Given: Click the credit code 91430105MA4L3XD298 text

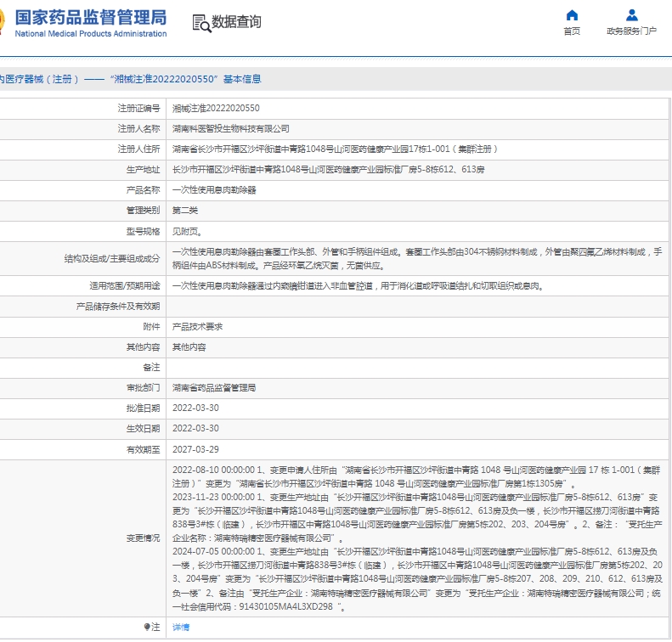Looking at the screenshot, I should [x=285, y=607].
